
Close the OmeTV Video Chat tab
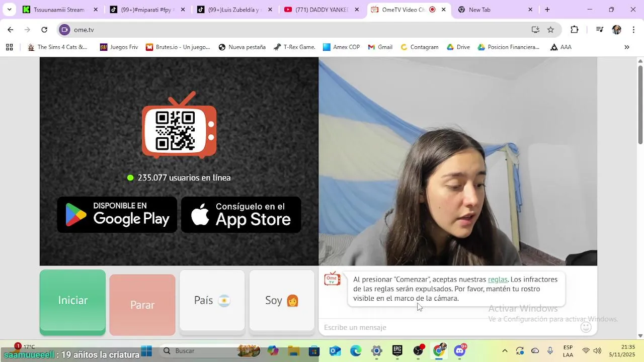(x=443, y=10)
